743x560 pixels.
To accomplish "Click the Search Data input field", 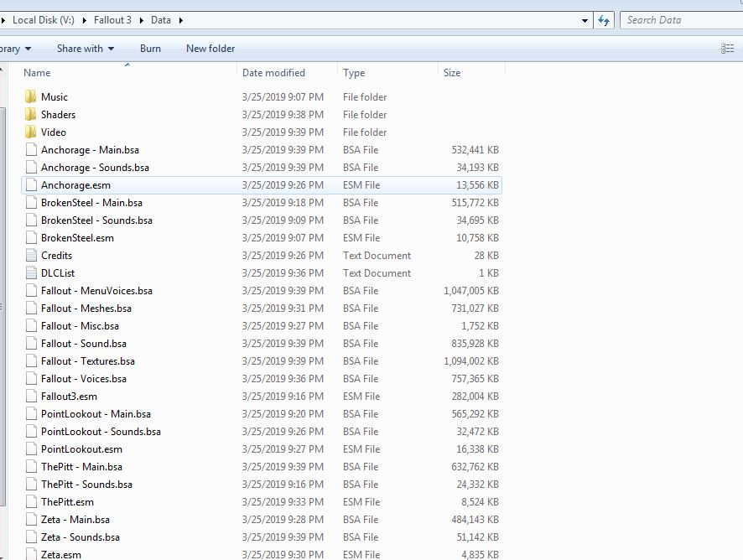I will pos(682,20).
